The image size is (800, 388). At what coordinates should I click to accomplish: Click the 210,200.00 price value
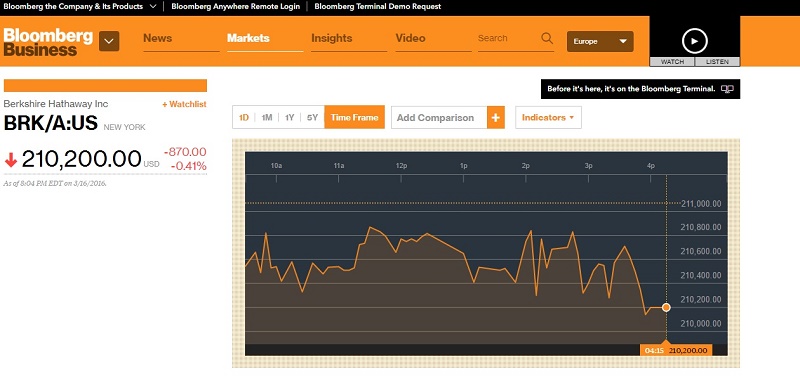(82, 159)
